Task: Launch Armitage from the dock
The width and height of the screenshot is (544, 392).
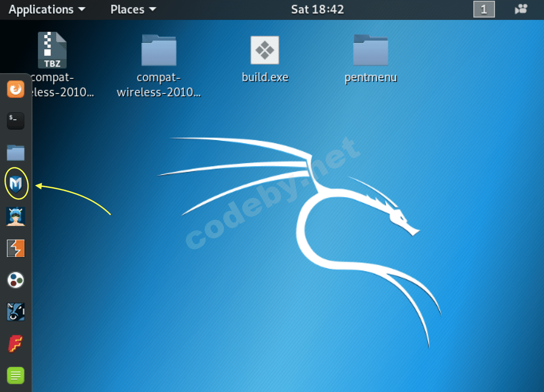Action: click(x=16, y=216)
